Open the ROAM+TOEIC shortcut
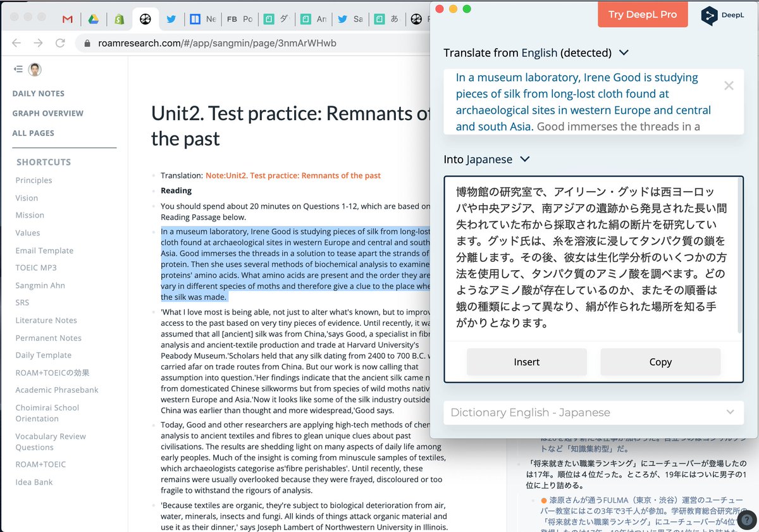 [40, 464]
